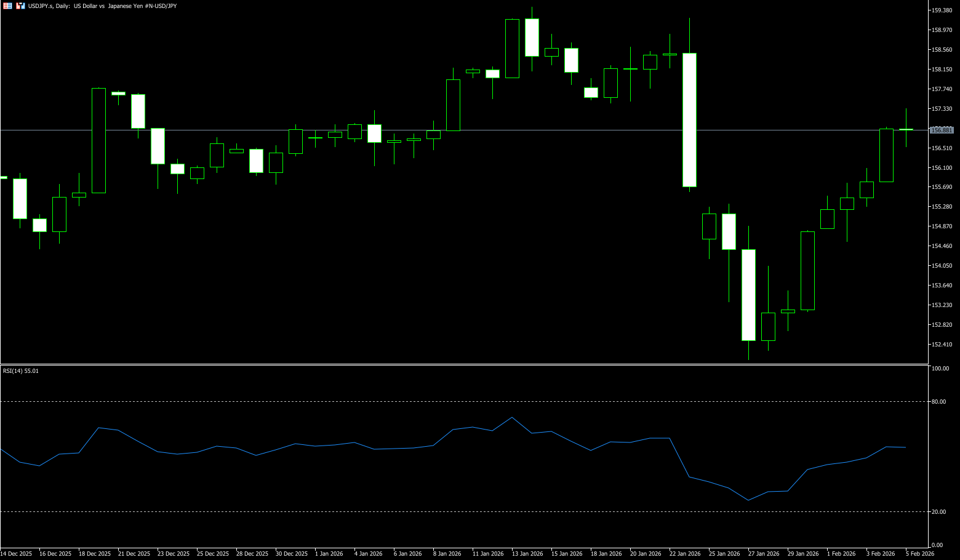960x560 pixels.
Task: Select the lowest candle on 27 Jan 2026
Action: [x=748, y=295]
